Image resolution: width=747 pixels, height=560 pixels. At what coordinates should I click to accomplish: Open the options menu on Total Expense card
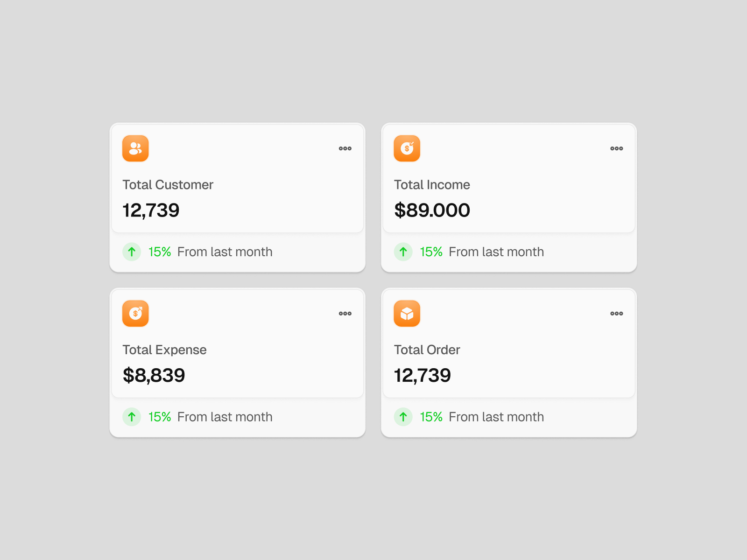pyautogui.click(x=345, y=313)
